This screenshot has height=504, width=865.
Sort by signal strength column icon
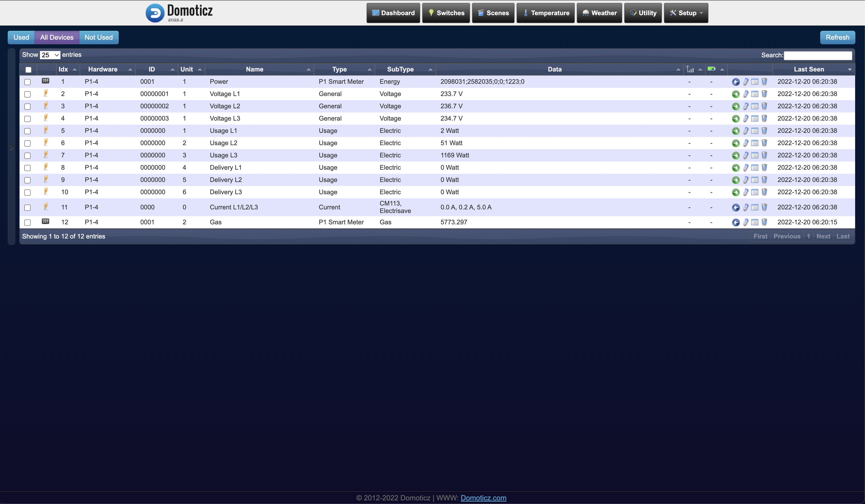tap(690, 69)
